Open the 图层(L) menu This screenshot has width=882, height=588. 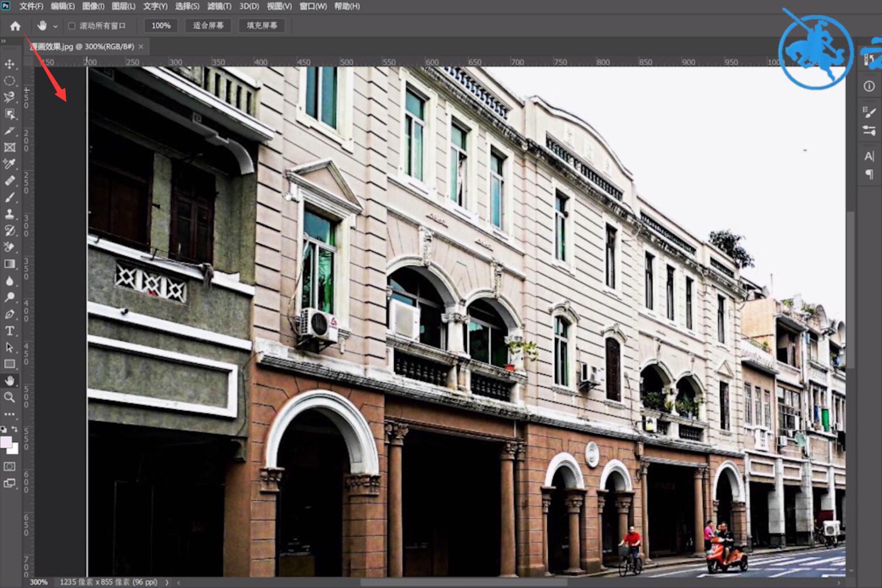pyautogui.click(x=124, y=6)
